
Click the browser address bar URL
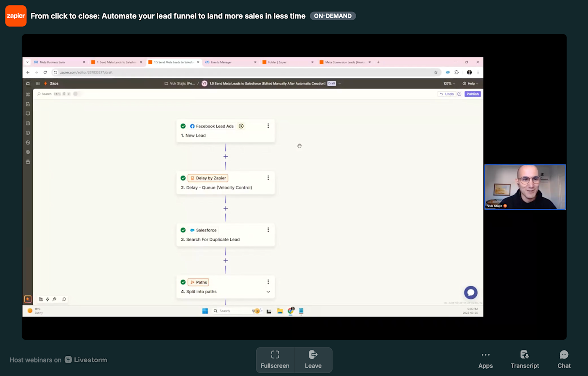coord(86,72)
